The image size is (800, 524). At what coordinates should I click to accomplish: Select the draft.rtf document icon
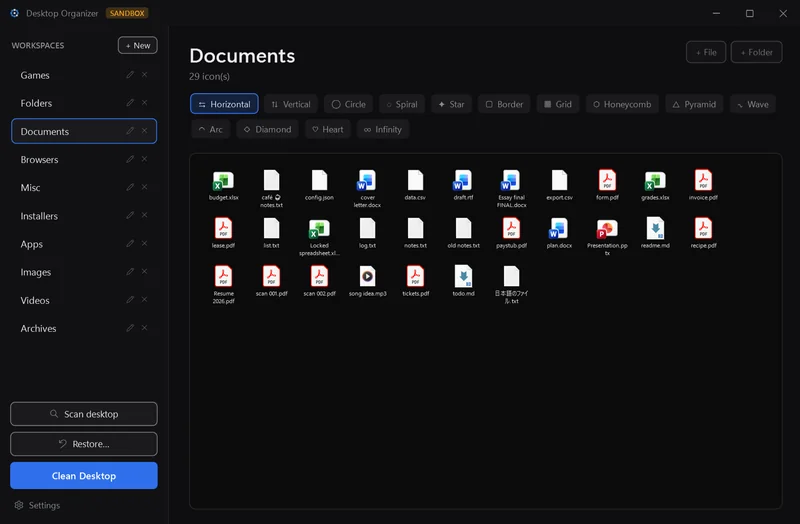click(463, 181)
